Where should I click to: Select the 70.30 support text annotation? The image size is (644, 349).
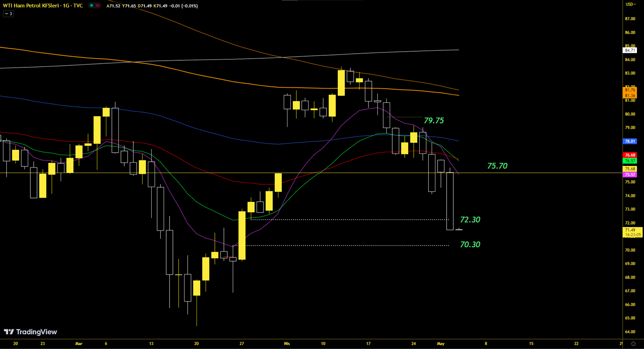click(x=470, y=245)
